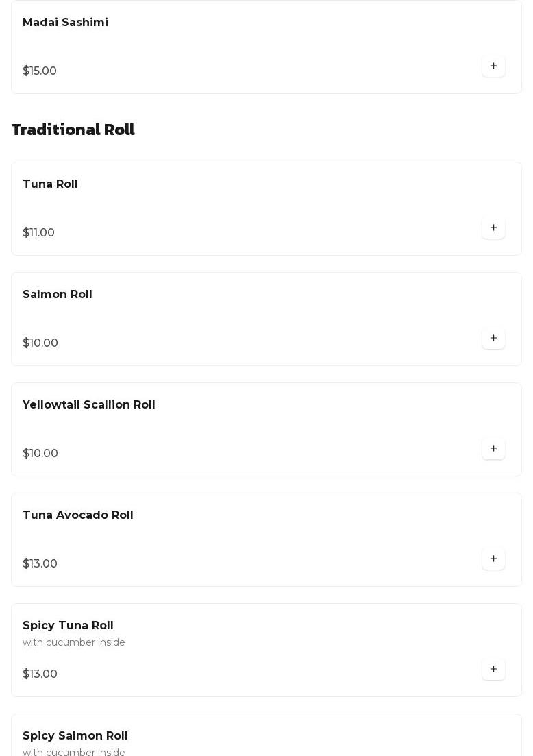Open the Spicy Tuna Roll title
This screenshot has width=533, height=756.
pyautogui.click(x=68, y=626)
